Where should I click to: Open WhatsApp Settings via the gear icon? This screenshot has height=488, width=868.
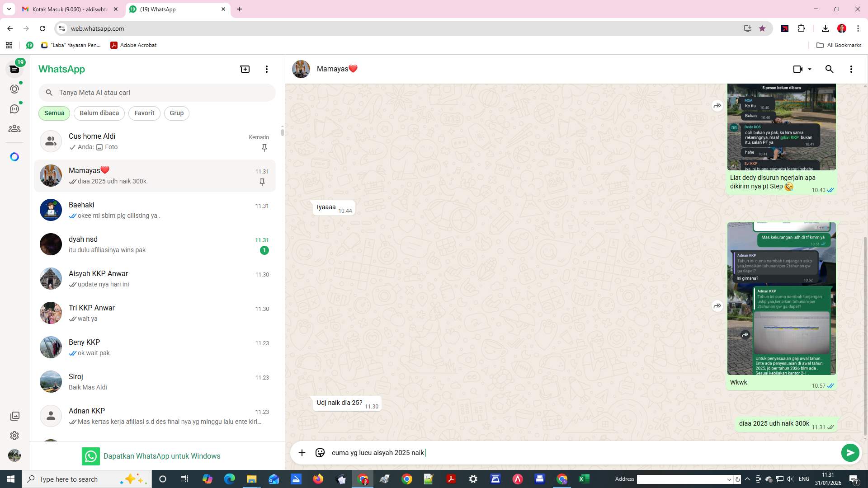pos(14,436)
